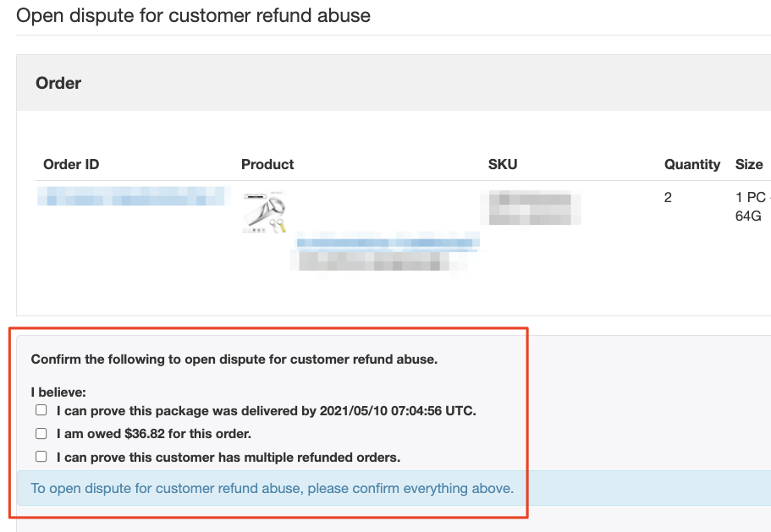Click the confirm dispute instructions heading

234,359
